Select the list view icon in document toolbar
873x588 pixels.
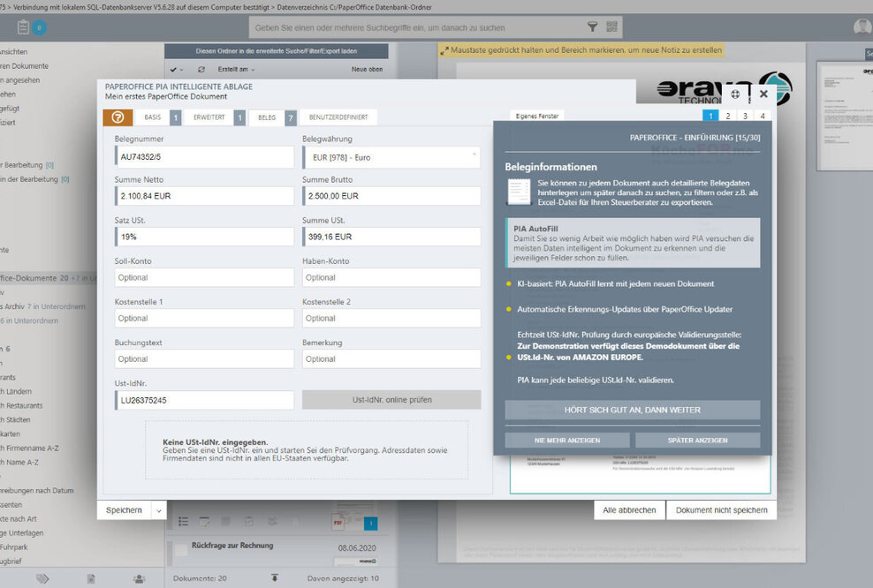coord(184,521)
